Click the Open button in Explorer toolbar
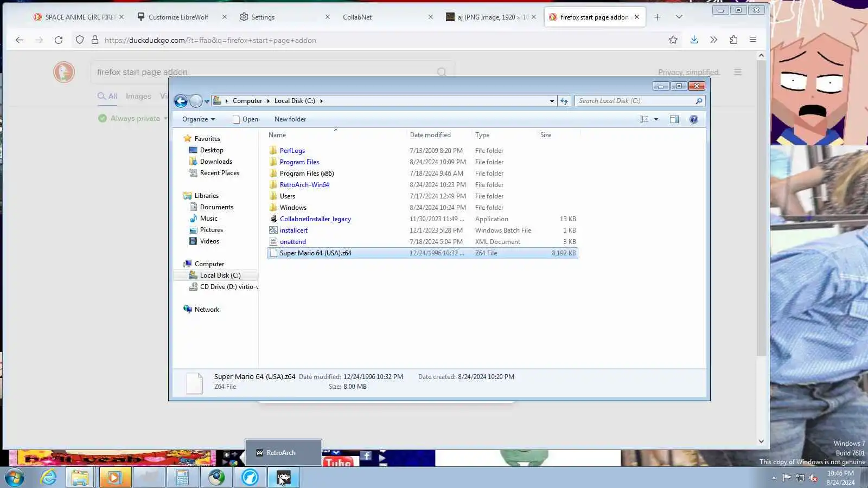This screenshot has height=488, width=868. pos(245,119)
